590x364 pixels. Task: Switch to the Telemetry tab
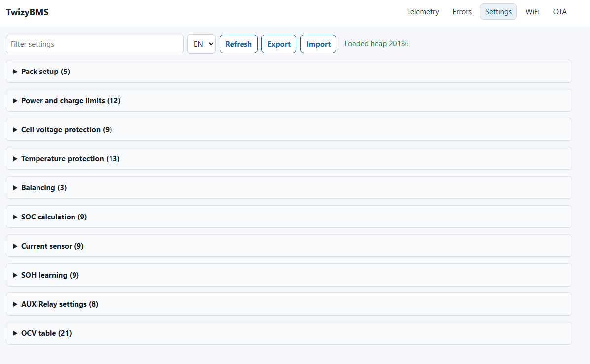pyautogui.click(x=423, y=12)
